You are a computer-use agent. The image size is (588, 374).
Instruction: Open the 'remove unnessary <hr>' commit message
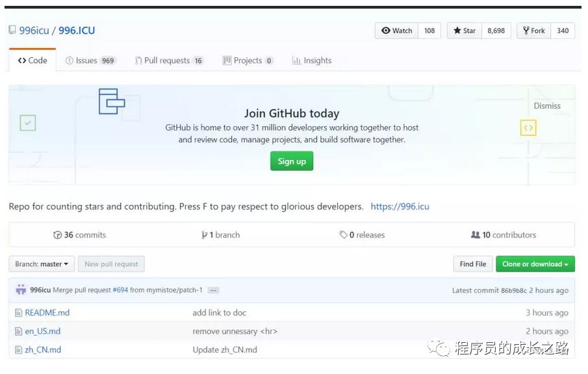[235, 331]
